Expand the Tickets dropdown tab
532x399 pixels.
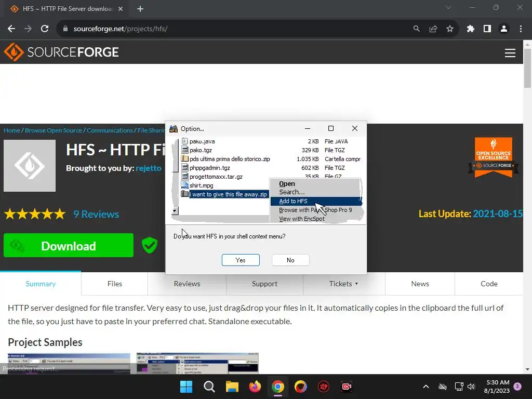point(344,284)
